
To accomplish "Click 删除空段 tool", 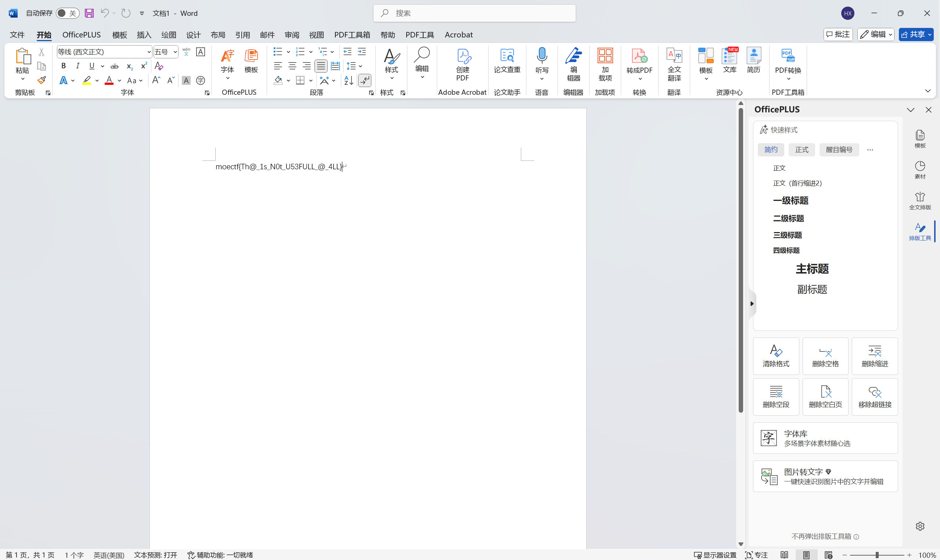I will pyautogui.click(x=776, y=397).
